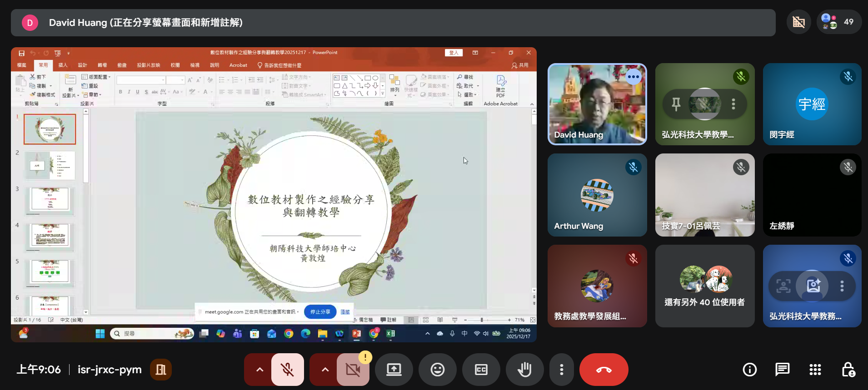Open the Acrobat ribbon tab

[x=238, y=65]
